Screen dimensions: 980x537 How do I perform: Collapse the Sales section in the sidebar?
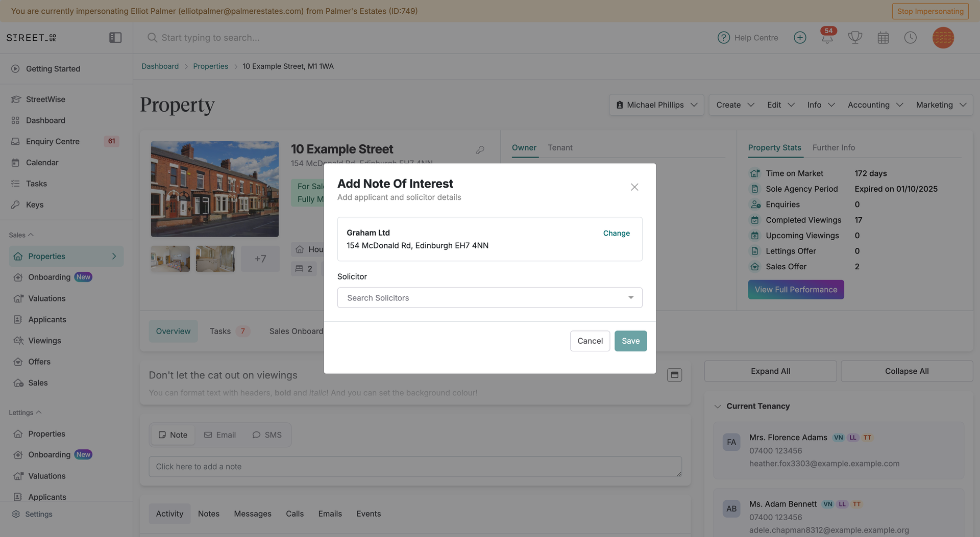[20, 235]
